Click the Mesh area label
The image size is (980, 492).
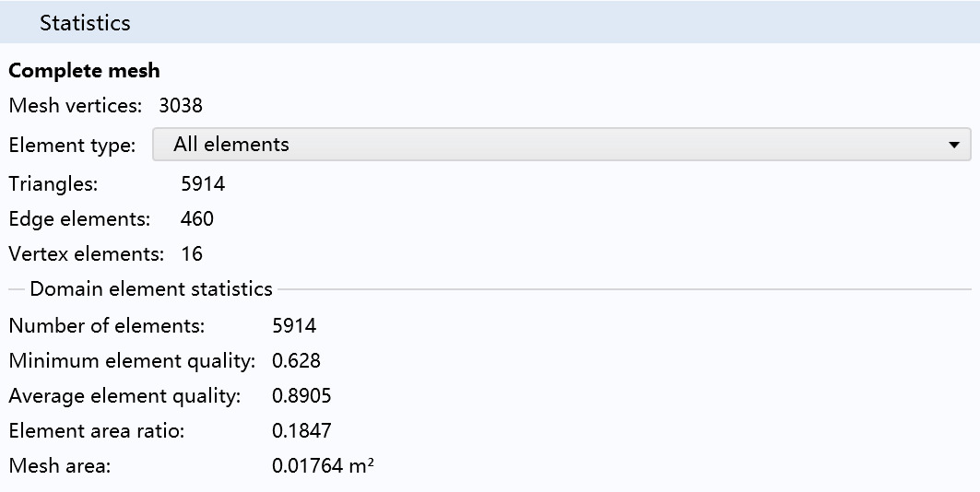click(x=59, y=466)
